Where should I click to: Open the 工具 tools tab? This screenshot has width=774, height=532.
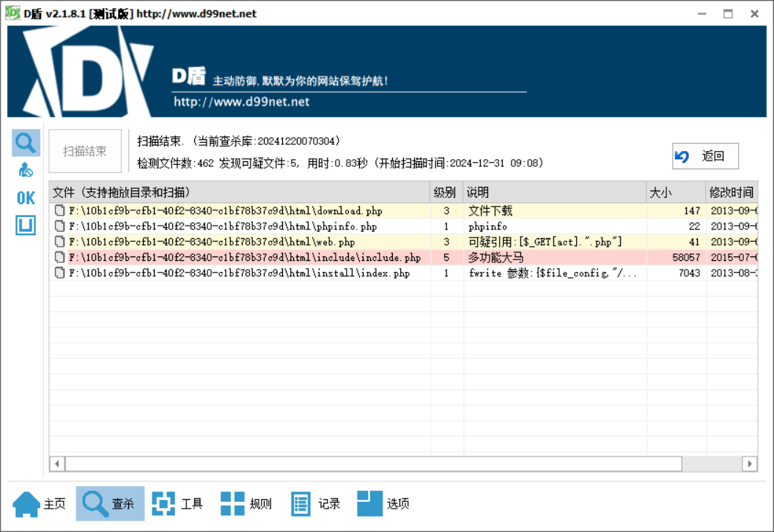pos(178,504)
